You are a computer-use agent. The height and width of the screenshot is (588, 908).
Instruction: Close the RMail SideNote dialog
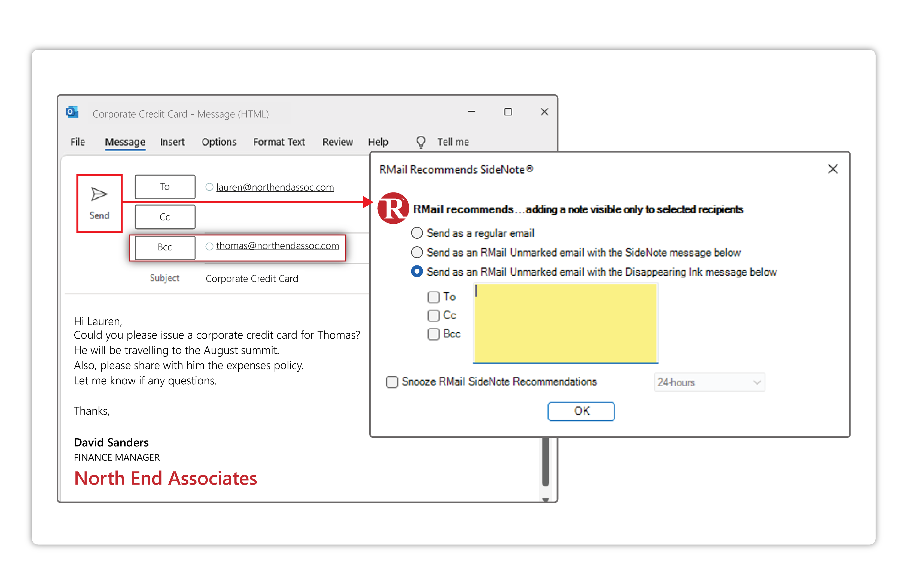[x=833, y=169]
